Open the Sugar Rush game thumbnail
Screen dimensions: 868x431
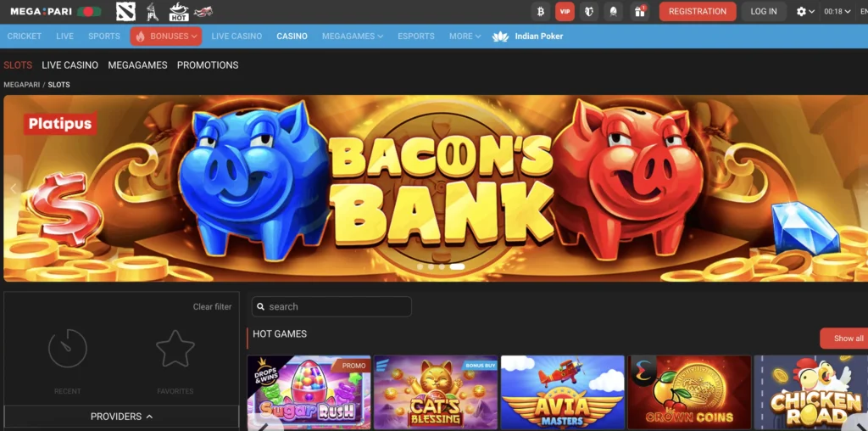pos(309,392)
